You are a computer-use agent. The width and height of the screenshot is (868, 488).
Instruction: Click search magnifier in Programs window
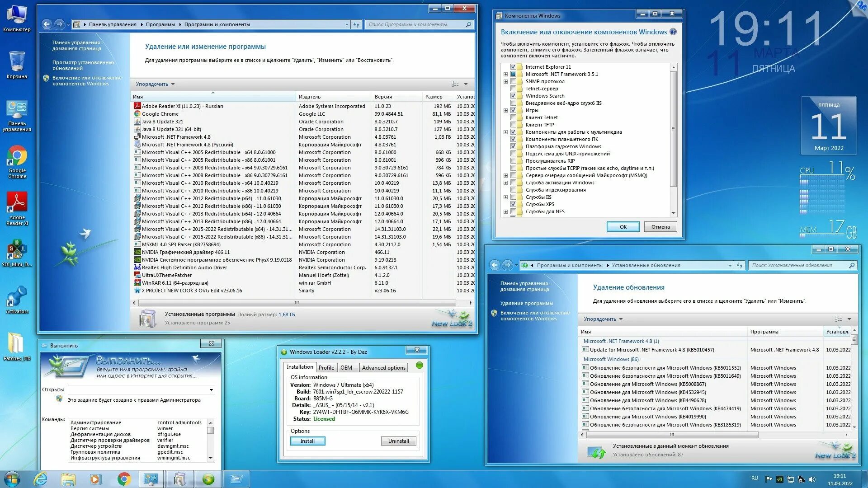[468, 24]
